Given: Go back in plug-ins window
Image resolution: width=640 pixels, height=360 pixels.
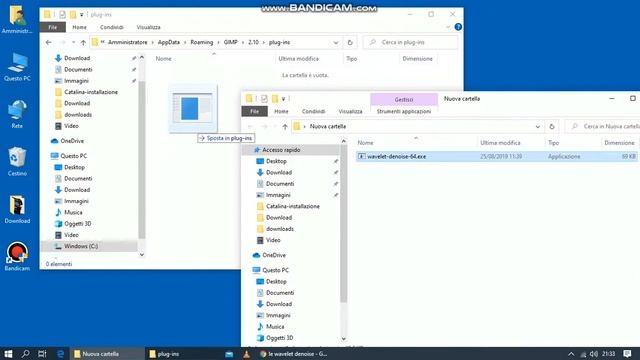Looking at the screenshot, I should pos(49,42).
